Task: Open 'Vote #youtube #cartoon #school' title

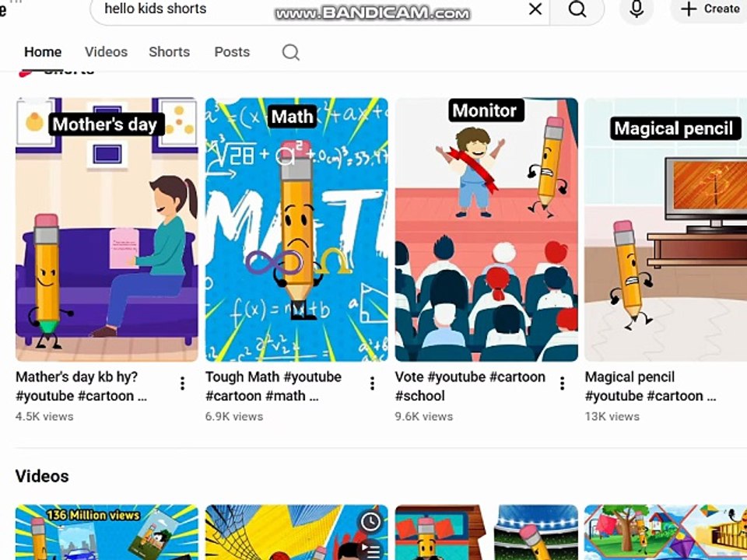Action: pos(470,387)
